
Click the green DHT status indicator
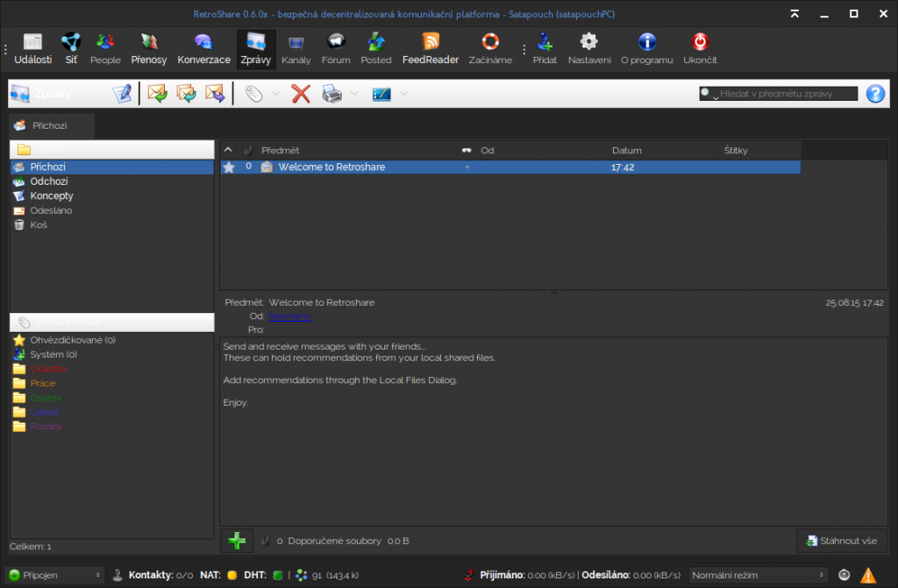(278, 576)
